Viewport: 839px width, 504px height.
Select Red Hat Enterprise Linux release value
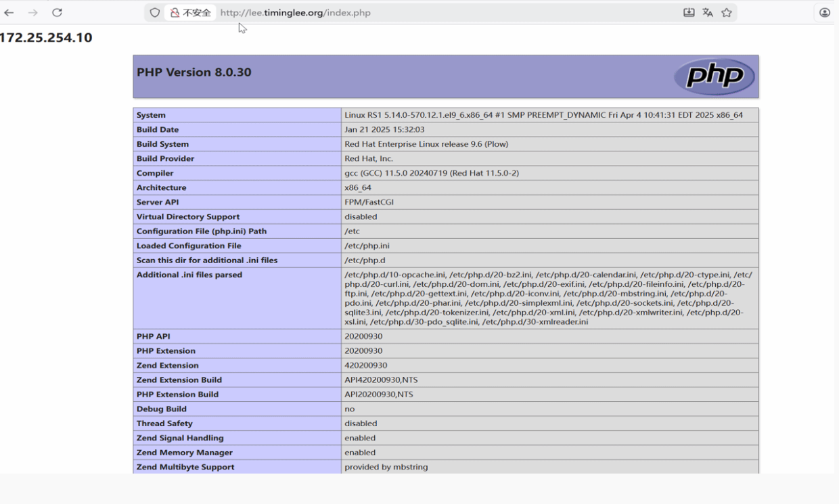[426, 144]
